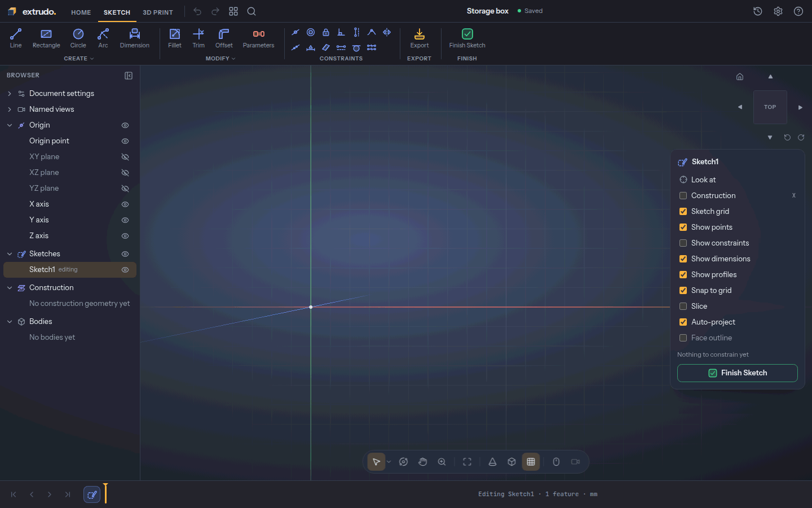The width and height of the screenshot is (812, 508).
Task: Activate the Arc tool
Action: (103, 38)
